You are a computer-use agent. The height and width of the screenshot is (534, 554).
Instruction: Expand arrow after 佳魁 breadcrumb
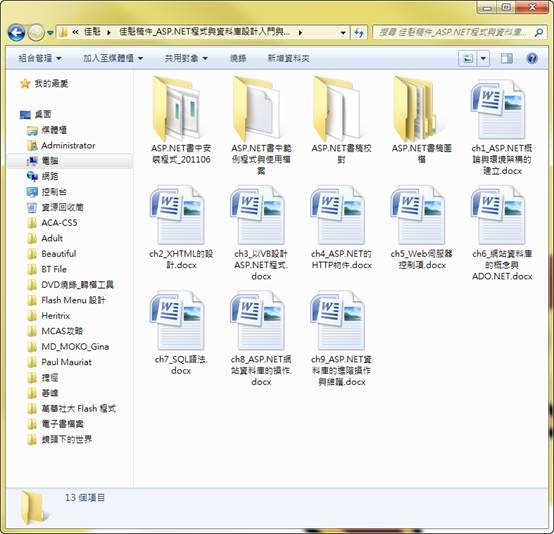point(108,33)
